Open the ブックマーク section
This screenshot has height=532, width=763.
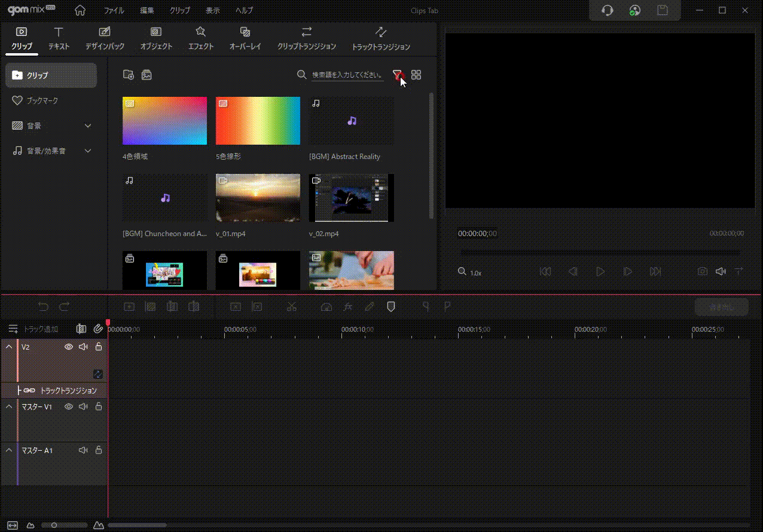pyautogui.click(x=42, y=100)
